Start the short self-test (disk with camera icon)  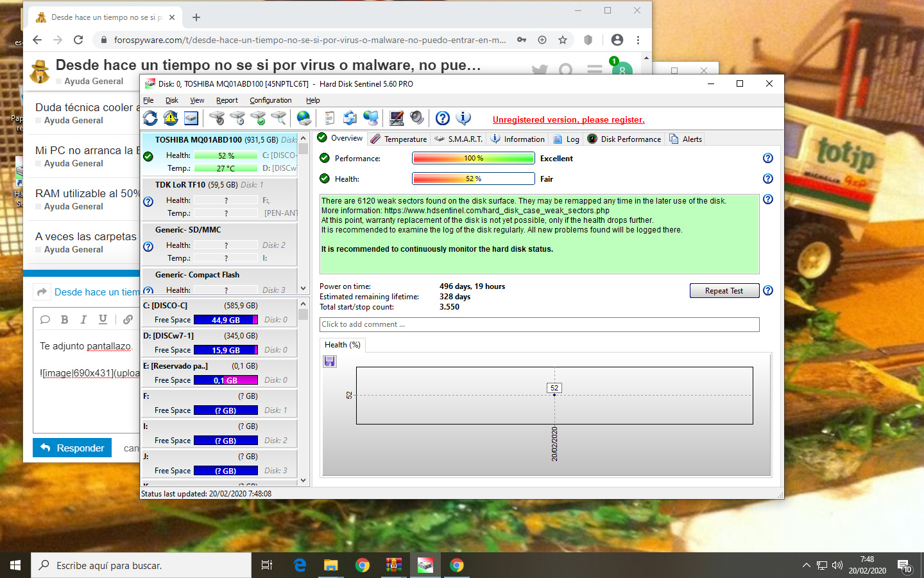click(x=217, y=118)
